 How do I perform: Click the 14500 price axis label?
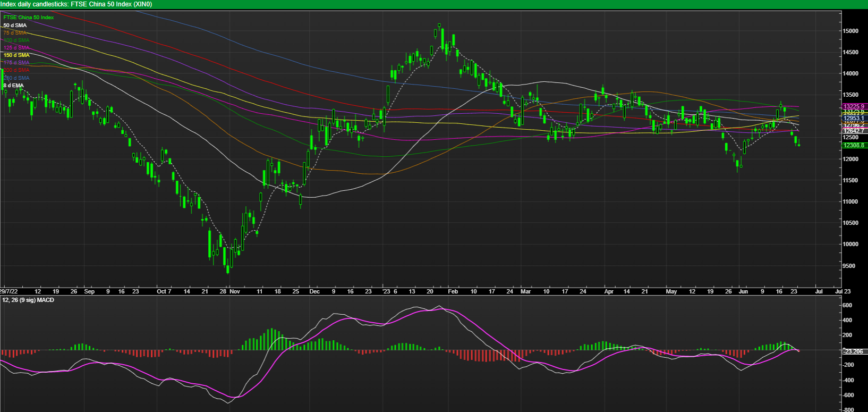(x=850, y=53)
